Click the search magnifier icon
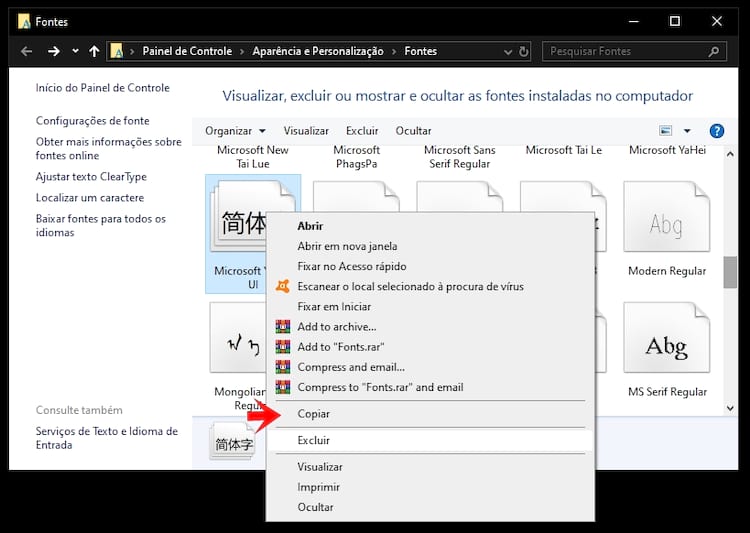 tap(714, 51)
